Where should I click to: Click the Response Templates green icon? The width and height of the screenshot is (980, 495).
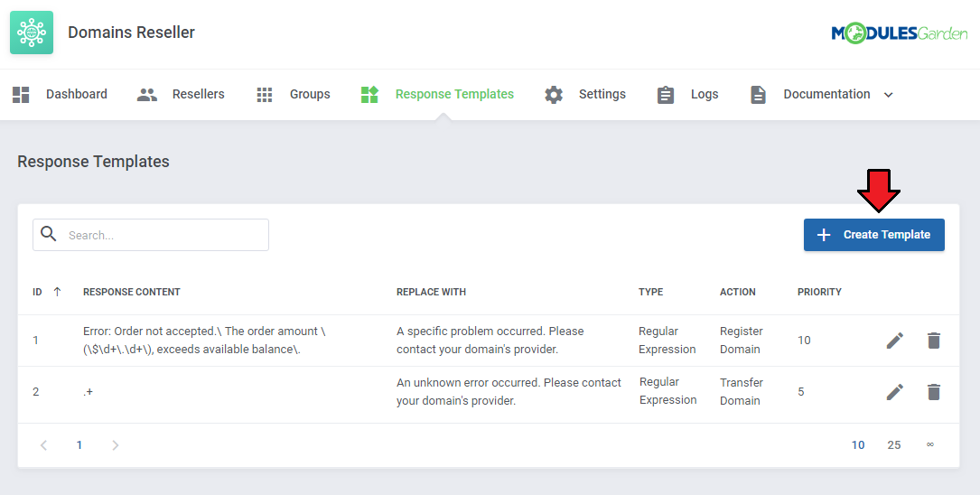(x=370, y=94)
